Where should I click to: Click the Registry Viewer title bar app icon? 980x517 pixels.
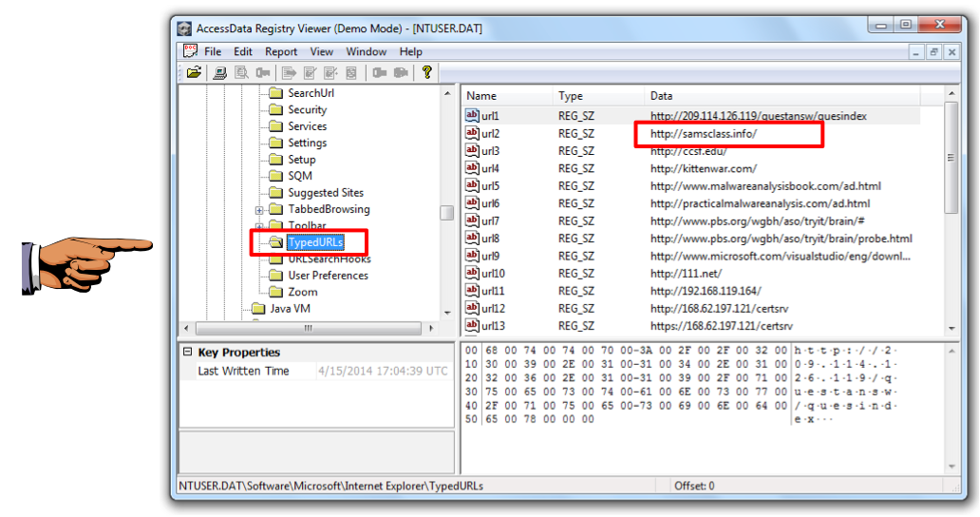(184, 29)
